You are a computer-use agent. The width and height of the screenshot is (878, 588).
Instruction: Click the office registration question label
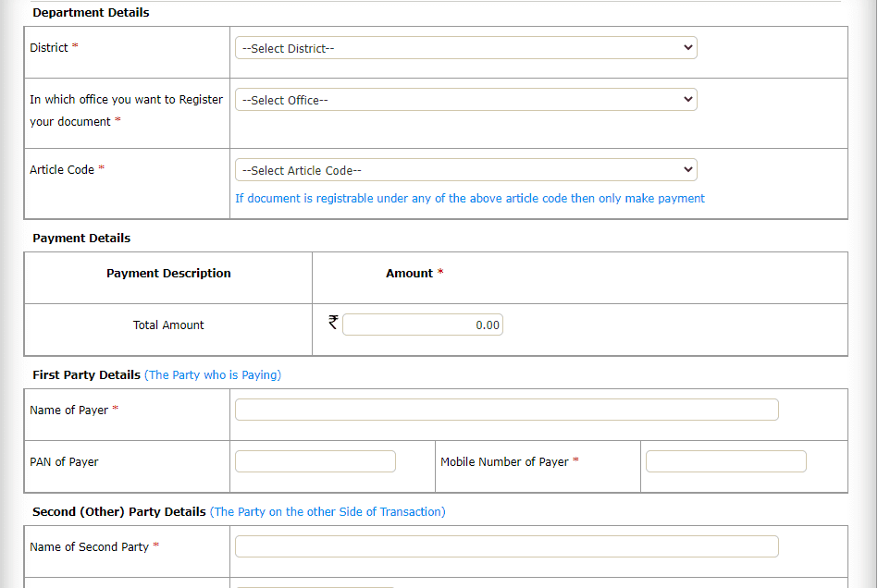[126, 110]
